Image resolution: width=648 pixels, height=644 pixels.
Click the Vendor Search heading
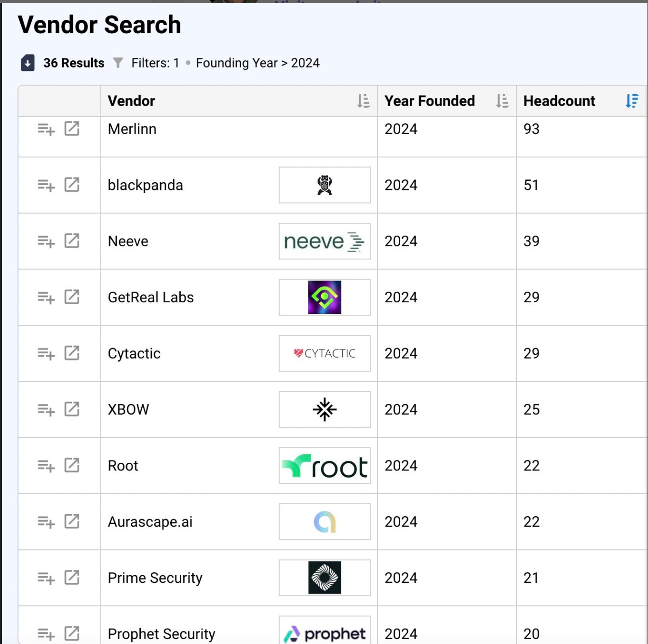coord(99,25)
